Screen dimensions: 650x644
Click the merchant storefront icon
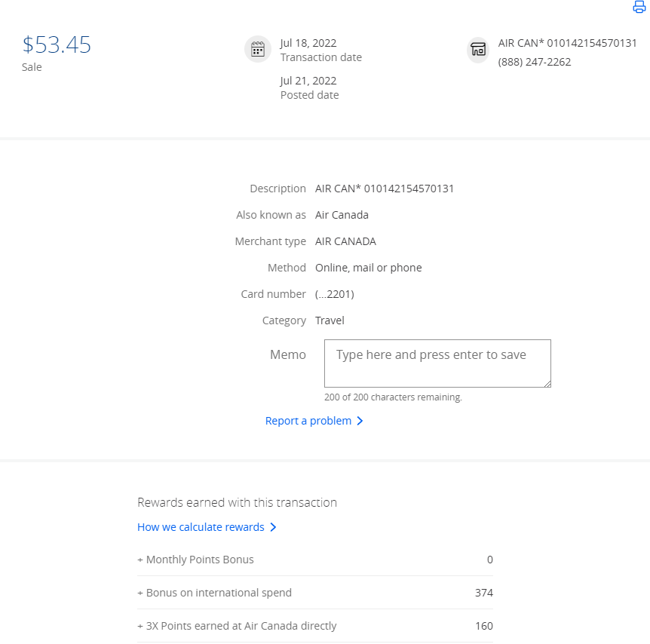point(478,50)
